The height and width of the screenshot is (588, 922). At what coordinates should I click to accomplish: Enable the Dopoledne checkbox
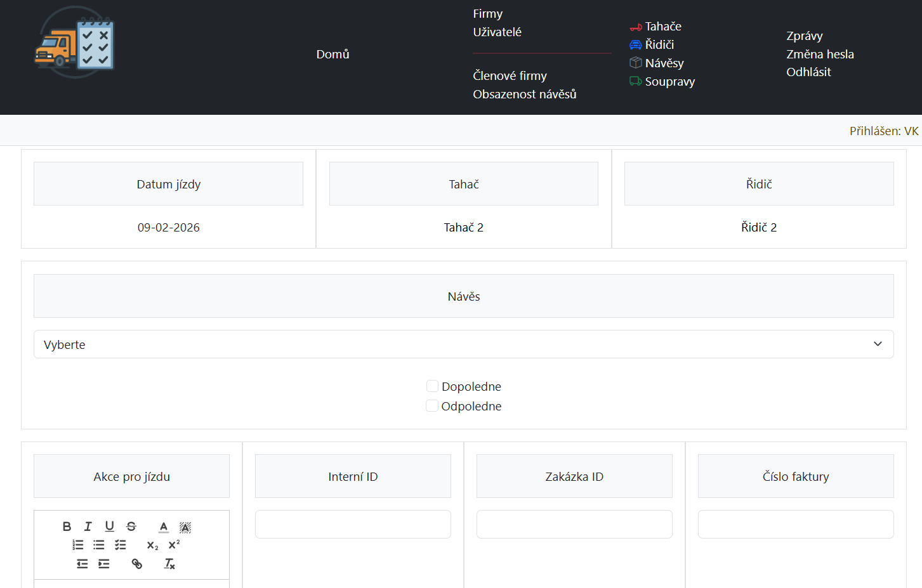[432, 386]
